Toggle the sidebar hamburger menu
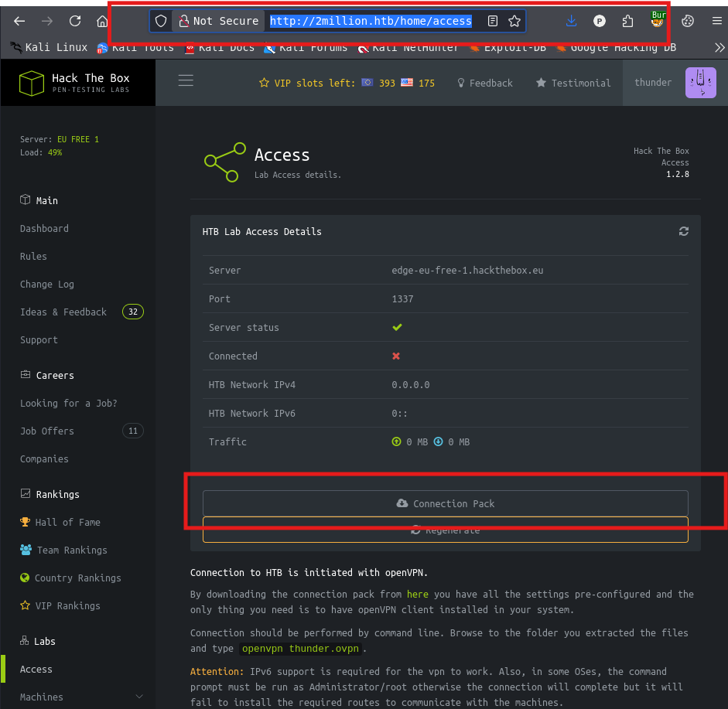This screenshot has width=728, height=709. coord(186,80)
